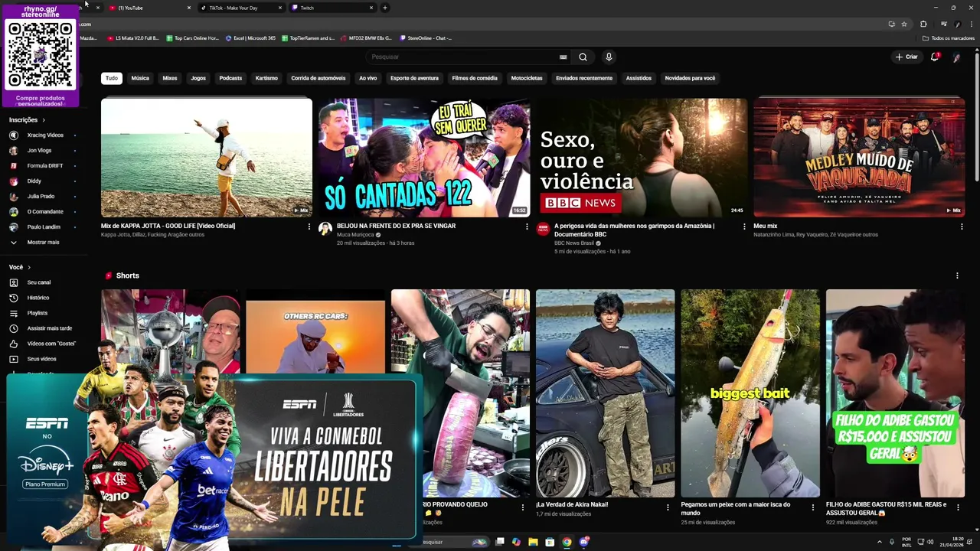Start voice search with microphone icon

click(x=609, y=57)
